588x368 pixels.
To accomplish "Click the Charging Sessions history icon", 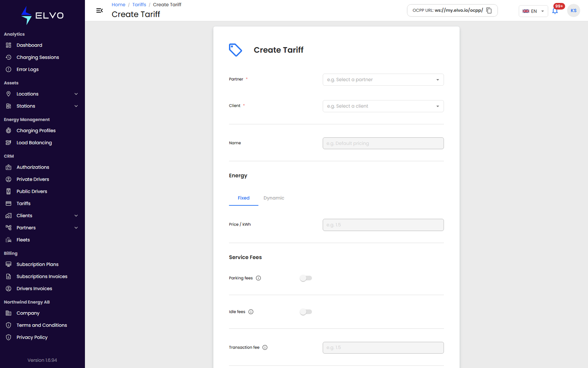I will tap(8, 57).
